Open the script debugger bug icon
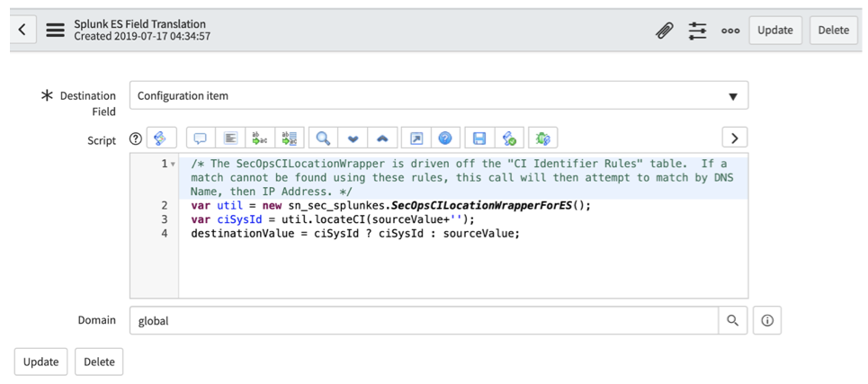Screen dimensions: 868x384 tap(543, 138)
